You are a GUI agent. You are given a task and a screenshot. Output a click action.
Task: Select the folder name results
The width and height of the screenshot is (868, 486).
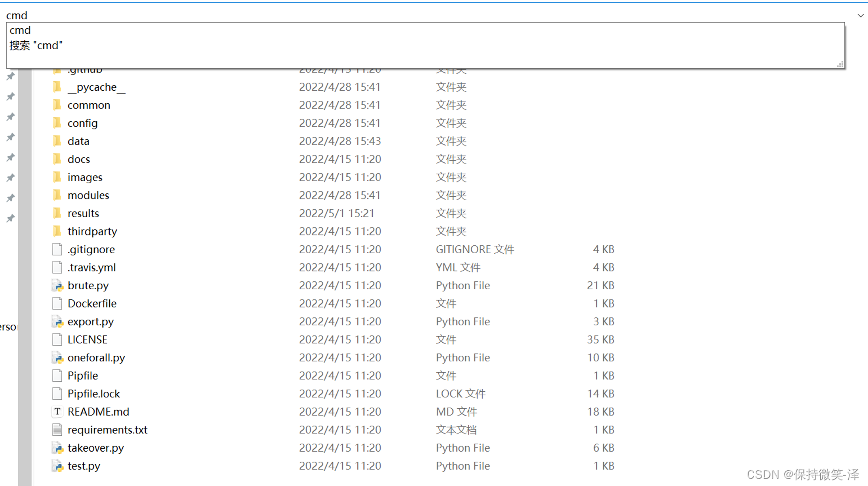point(83,213)
